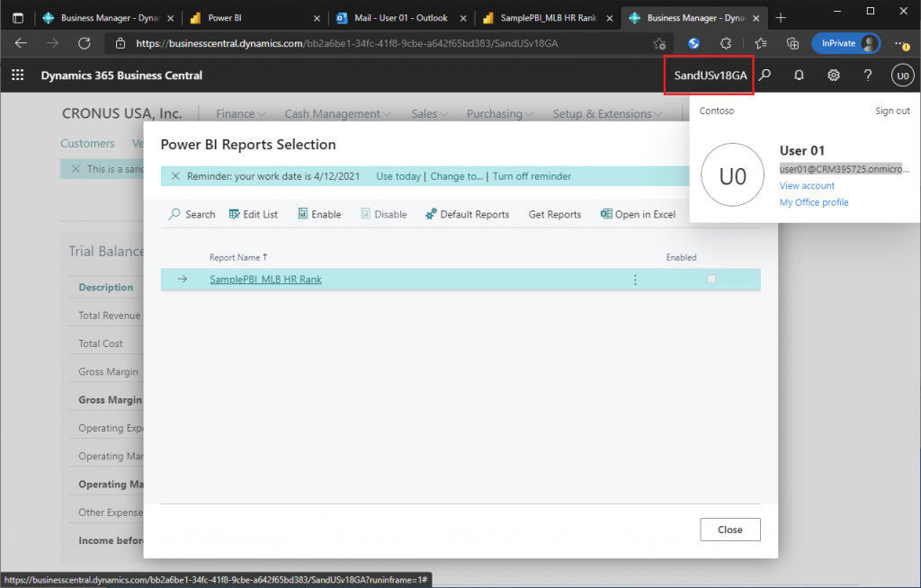Click the browser refresh button
921x588 pixels.
tap(85, 43)
